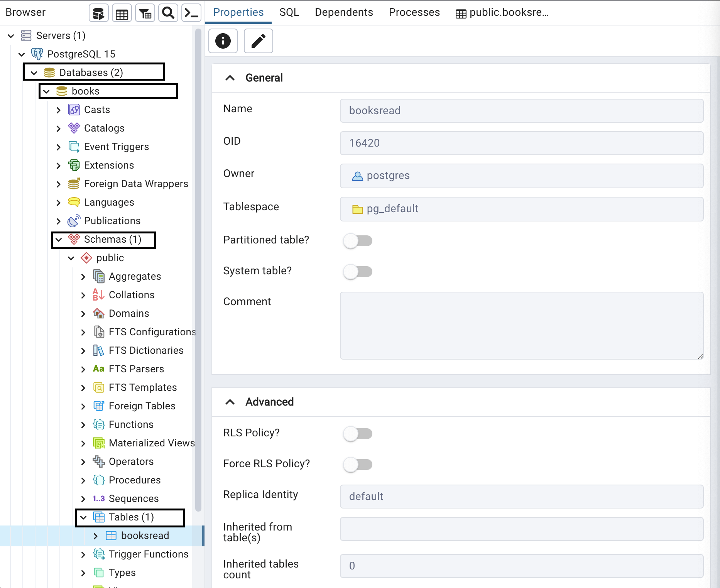The height and width of the screenshot is (588, 720).
Task: Click the info icon in Properties
Action: click(223, 41)
